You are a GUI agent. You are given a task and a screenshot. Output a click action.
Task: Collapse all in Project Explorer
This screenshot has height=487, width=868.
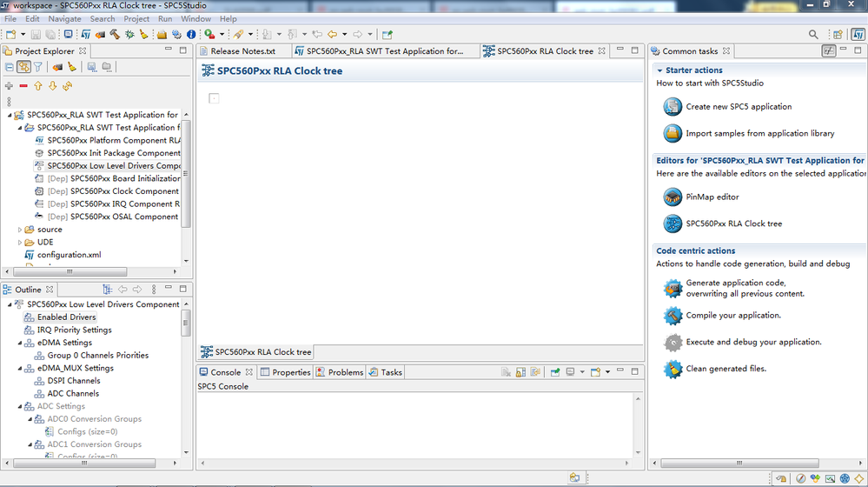(x=10, y=67)
